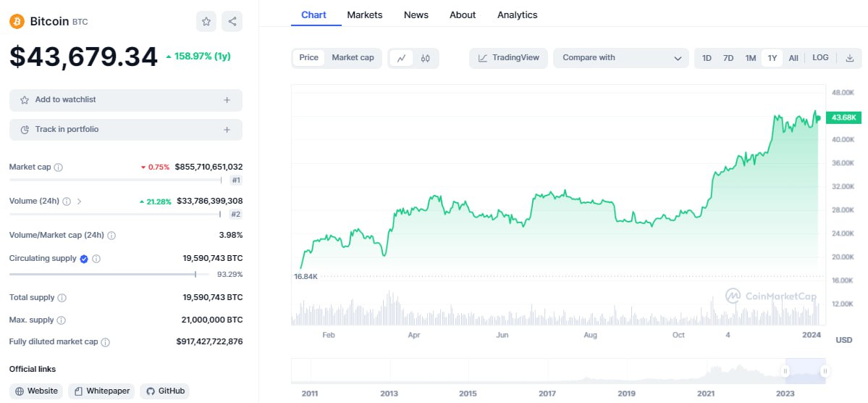
Task: Click the TradingView button
Action: tap(509, 58)
